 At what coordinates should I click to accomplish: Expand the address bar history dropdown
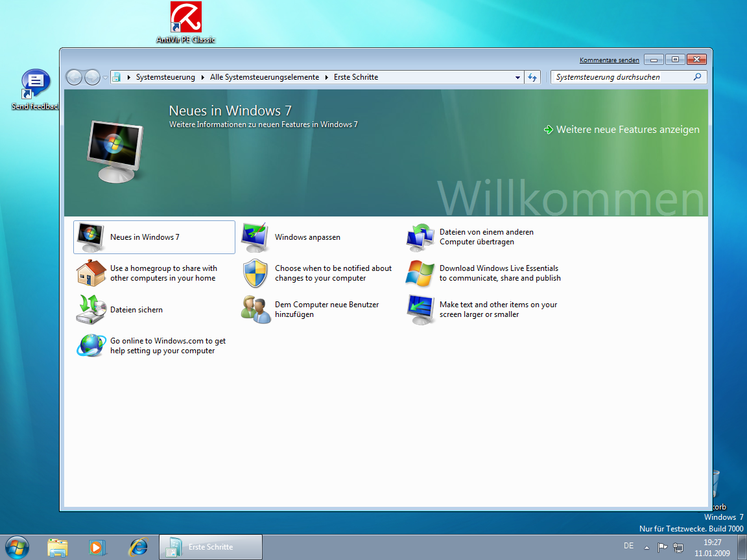[517, 77]
